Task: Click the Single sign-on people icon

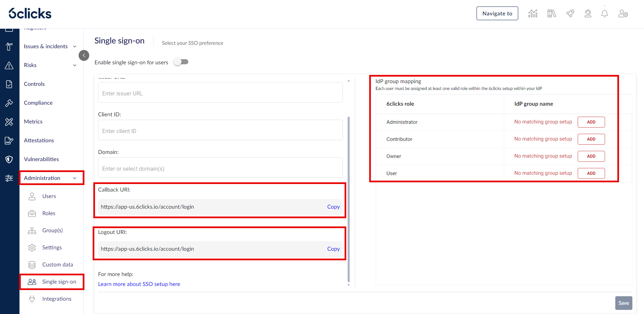Action: [x=32, y=282]
